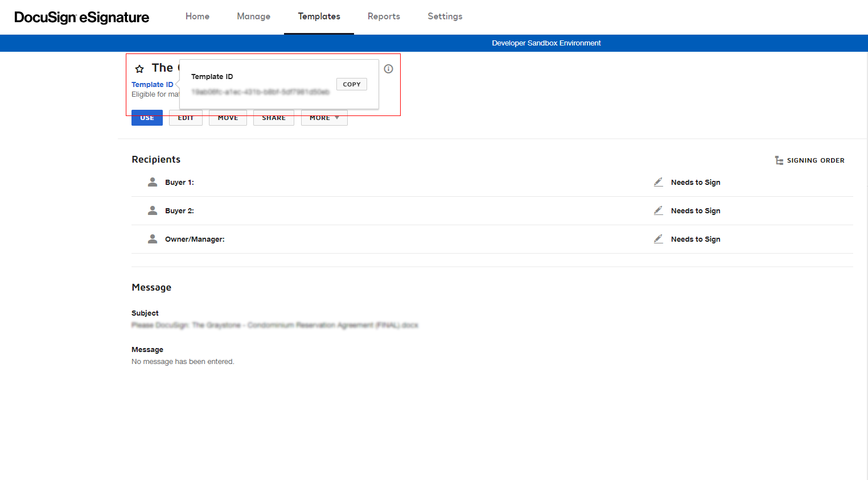This screenshot has height=480, width=868.
Task: Switch to the Manage tab
Action: coord(253,16)
